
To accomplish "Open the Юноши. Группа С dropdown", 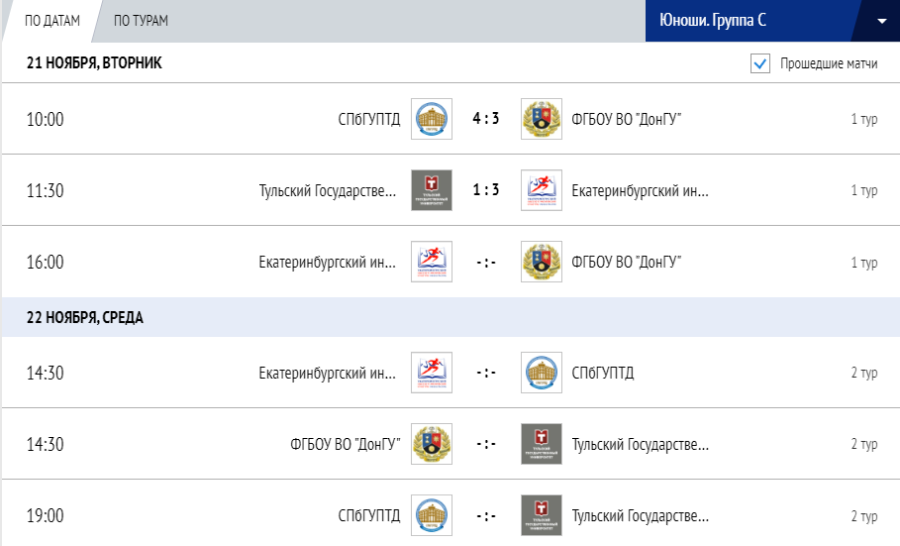I will (752, 21).
